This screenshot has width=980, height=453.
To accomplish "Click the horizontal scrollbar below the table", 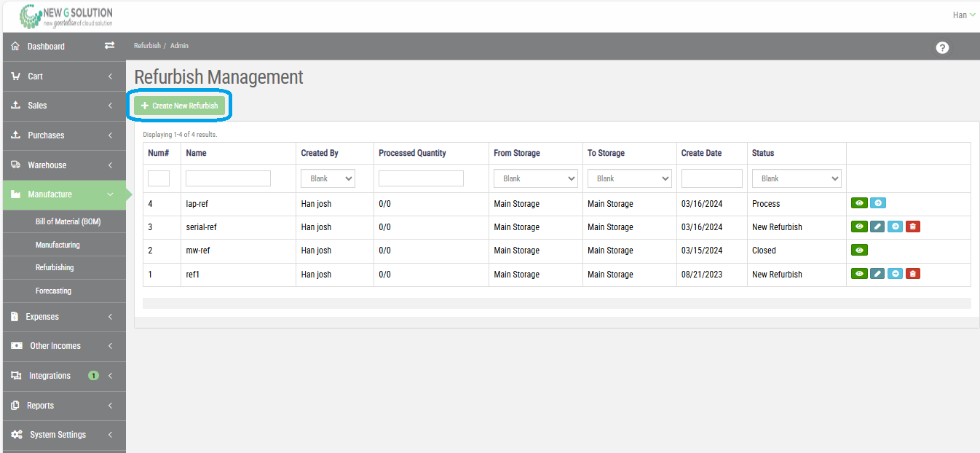I will pyautogui.click(x=557, y=303).
